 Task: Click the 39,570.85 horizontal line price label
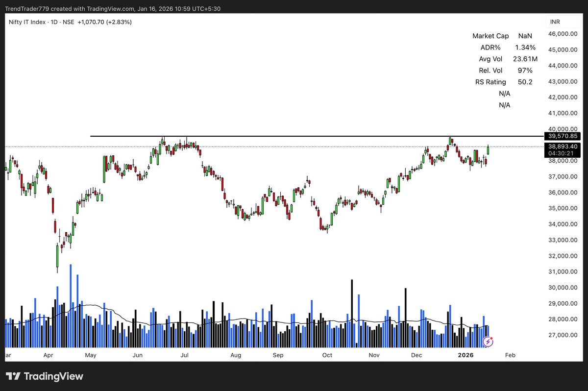tap(563, 136)
